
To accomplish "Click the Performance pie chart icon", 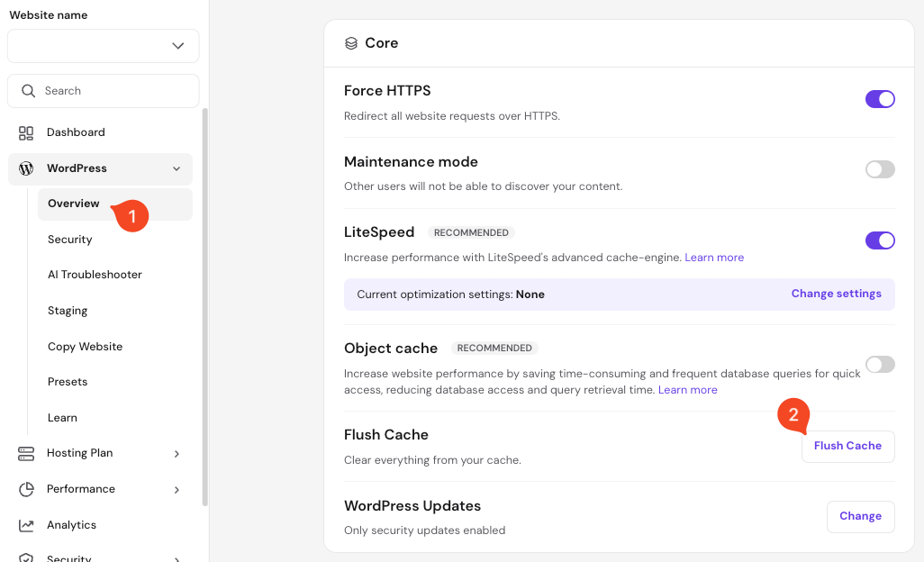I will [x=26, y=490].
